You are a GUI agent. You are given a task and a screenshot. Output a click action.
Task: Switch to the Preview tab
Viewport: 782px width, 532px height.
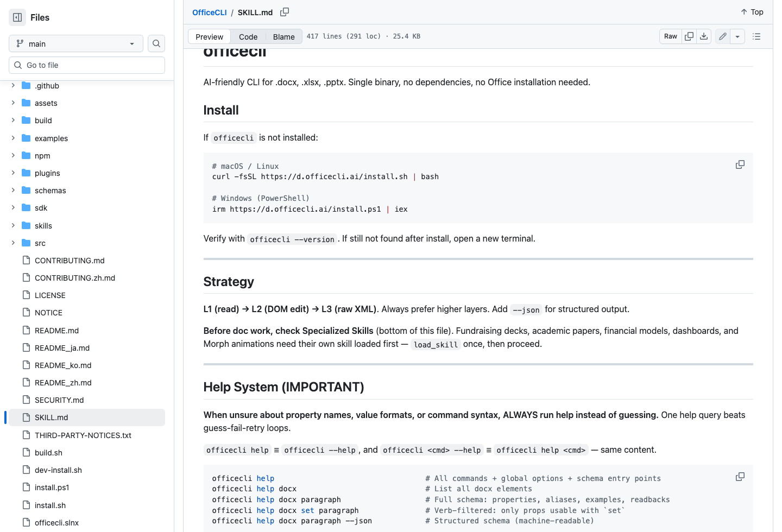tap(209, 36)
